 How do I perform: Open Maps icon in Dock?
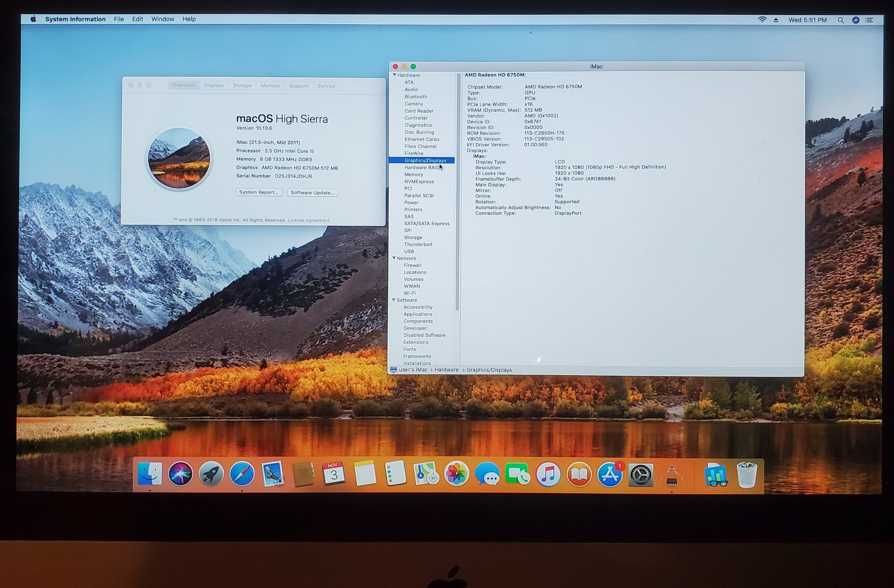click(426, 474)
